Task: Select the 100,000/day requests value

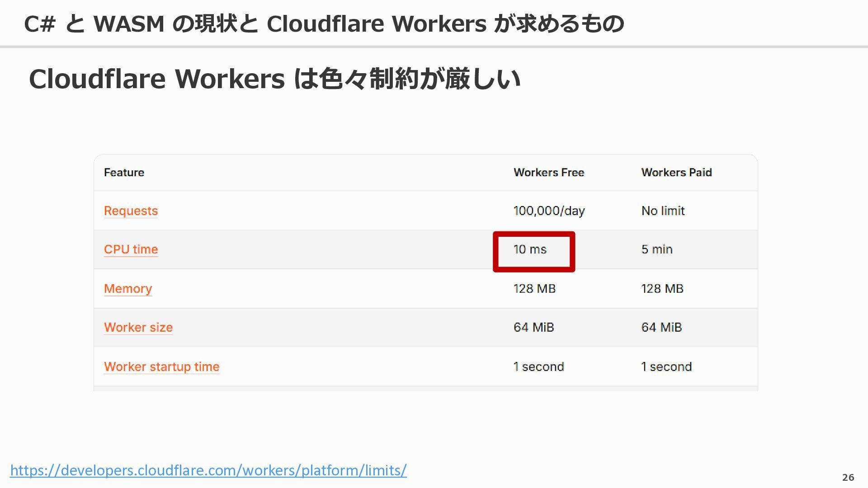Action: pos(549,211)
